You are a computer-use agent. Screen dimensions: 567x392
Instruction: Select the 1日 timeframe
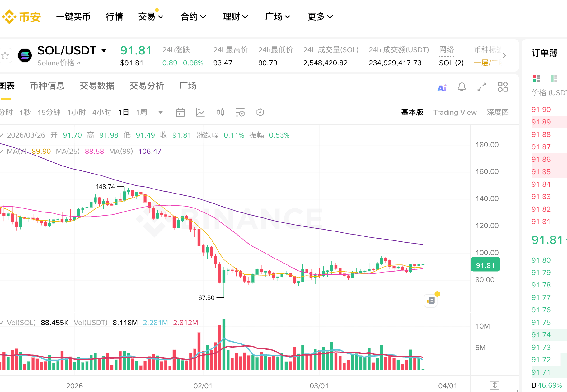pyautogui.click(x=123, y=112)
